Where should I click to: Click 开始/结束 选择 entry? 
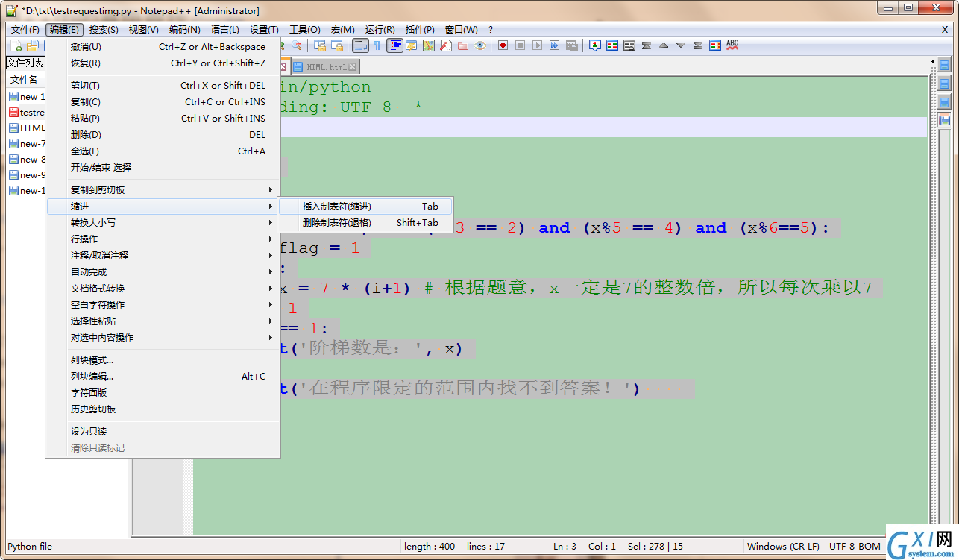pyautogui.click(x=163, y=168)
